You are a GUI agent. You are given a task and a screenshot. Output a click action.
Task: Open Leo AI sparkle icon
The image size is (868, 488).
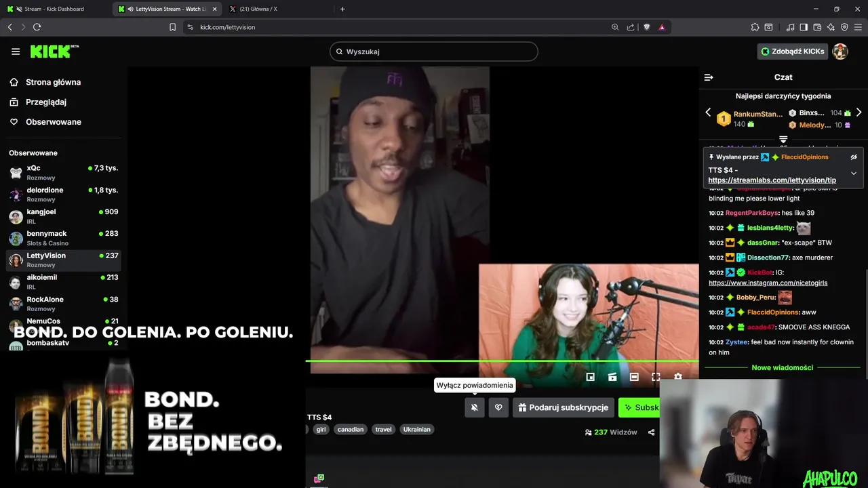[x=831, y=27]
